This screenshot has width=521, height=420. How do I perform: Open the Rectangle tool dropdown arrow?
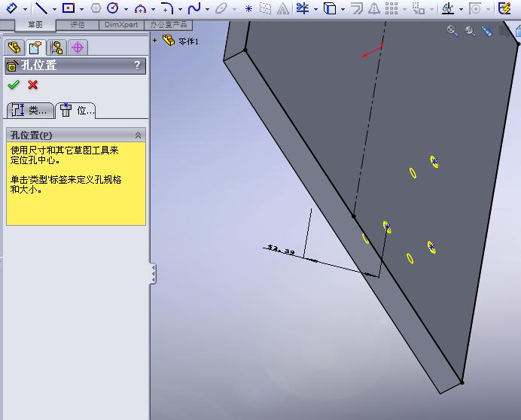tap(81, 9)
